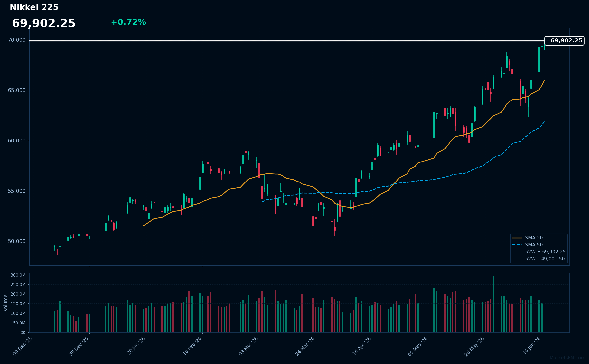This screenshot has width=589, height=364.
Task: Click the 200.0M volume axis label
Action: coord(18,294)
